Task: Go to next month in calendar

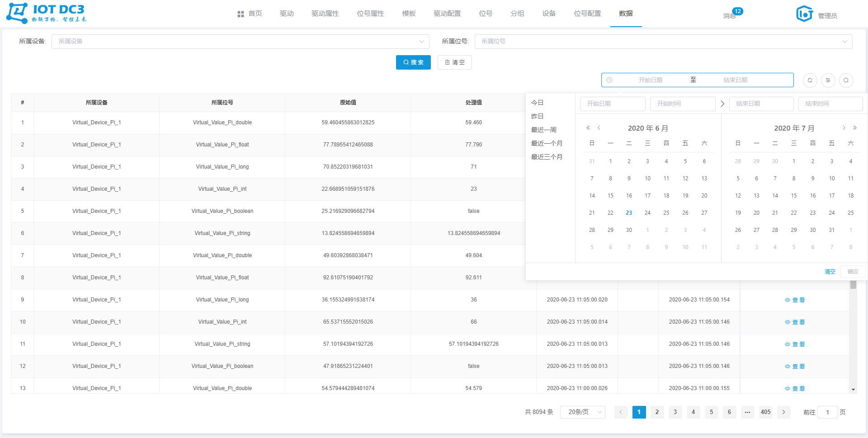Action: 844,128
